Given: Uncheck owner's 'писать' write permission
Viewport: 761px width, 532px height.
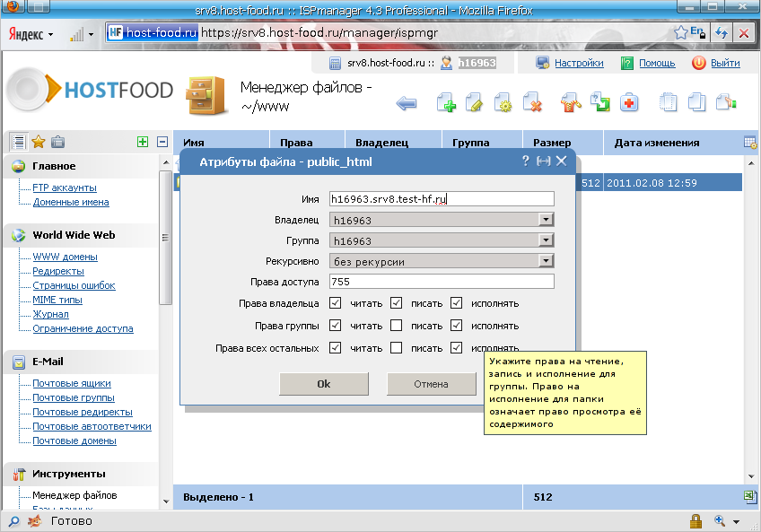Looking at the screenshot, I should (x=396, y=303).
